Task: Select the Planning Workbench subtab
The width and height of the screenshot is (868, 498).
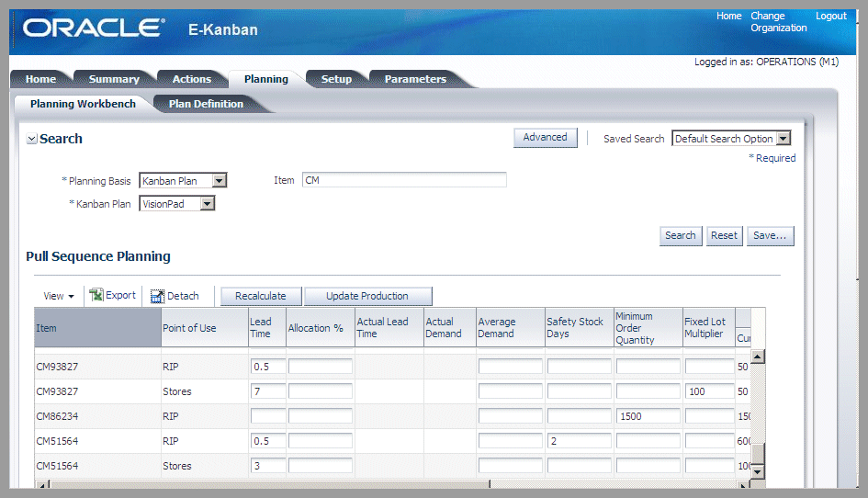Action: (83, 104)
